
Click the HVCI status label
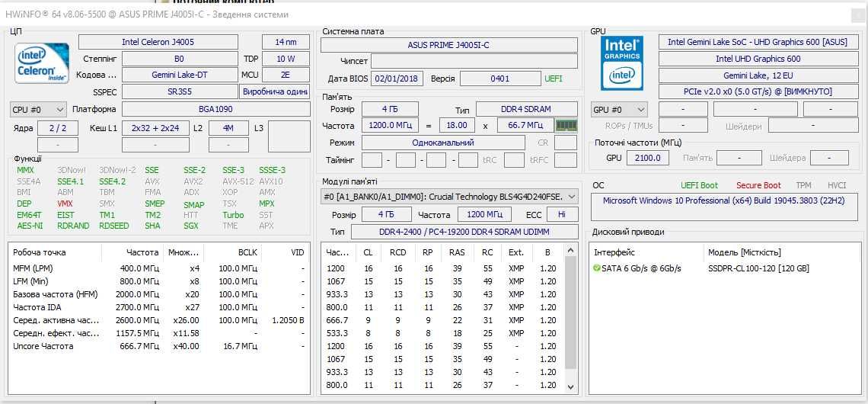point(837,185)
